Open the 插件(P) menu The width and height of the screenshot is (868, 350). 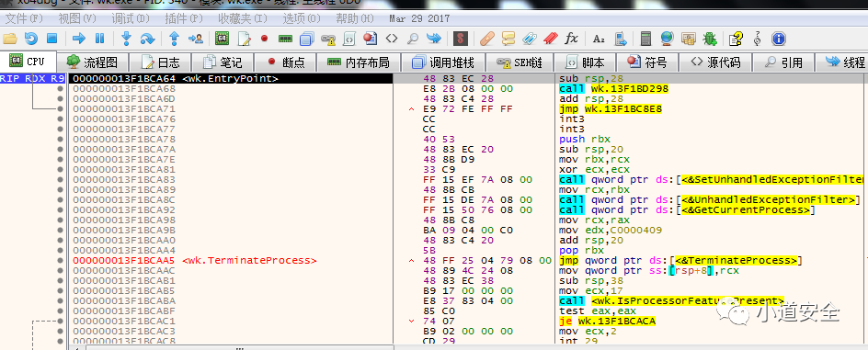click(184, 18)
